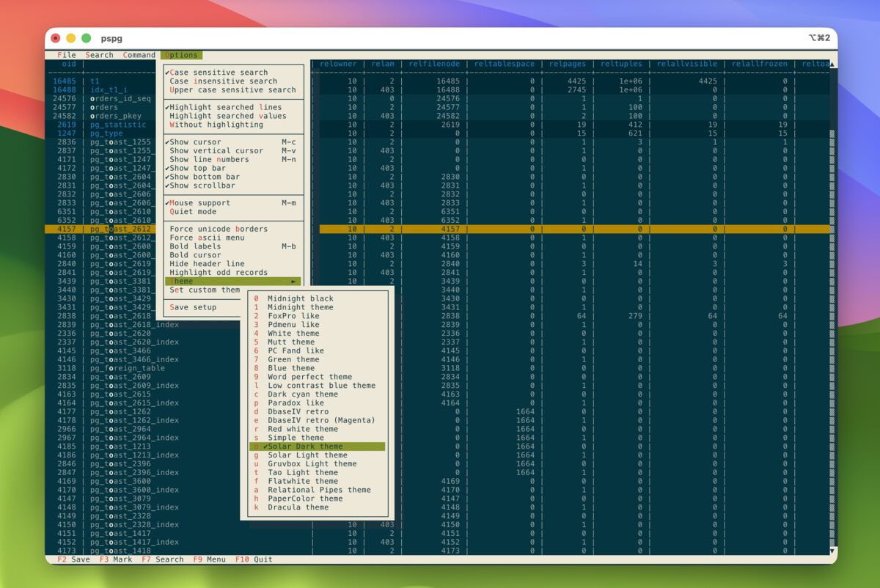The image size is (880, 588).
Task: Apply the Blue theme
Action: pos(317,368)
